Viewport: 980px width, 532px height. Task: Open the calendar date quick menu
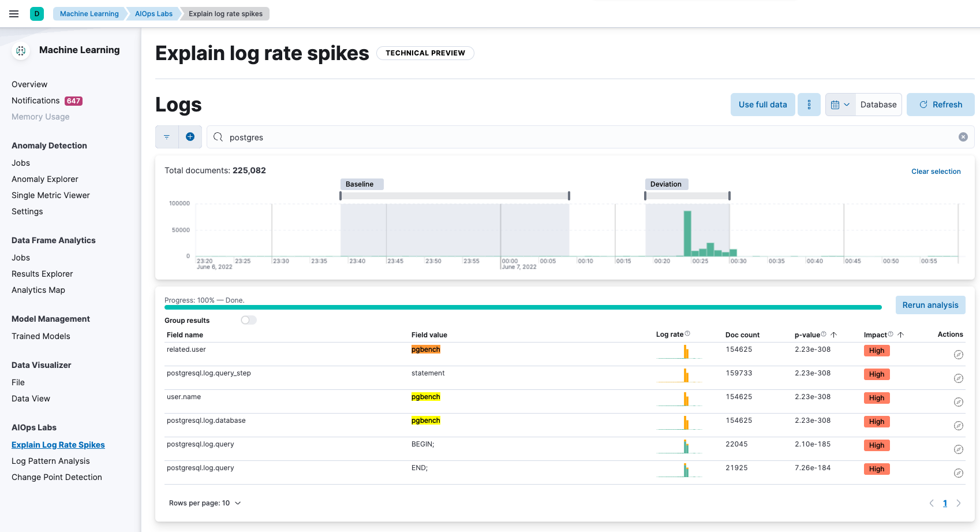[840, 105]
